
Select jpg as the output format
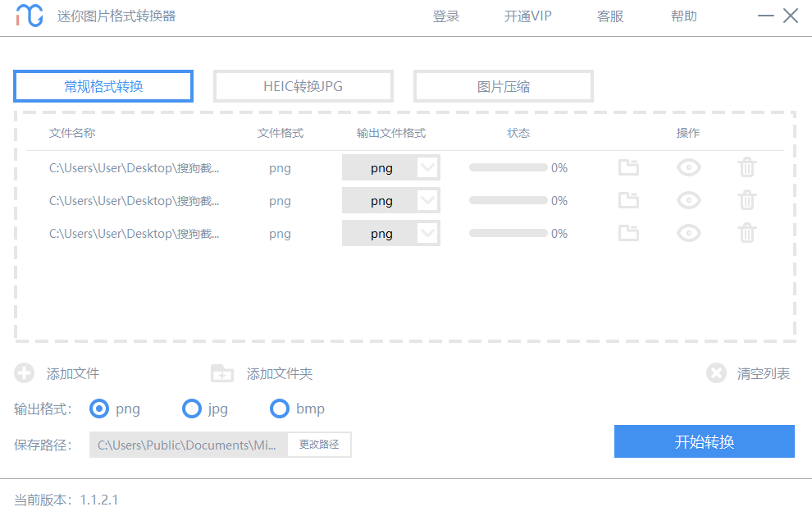pyautogui.click(x=193, y=409)
